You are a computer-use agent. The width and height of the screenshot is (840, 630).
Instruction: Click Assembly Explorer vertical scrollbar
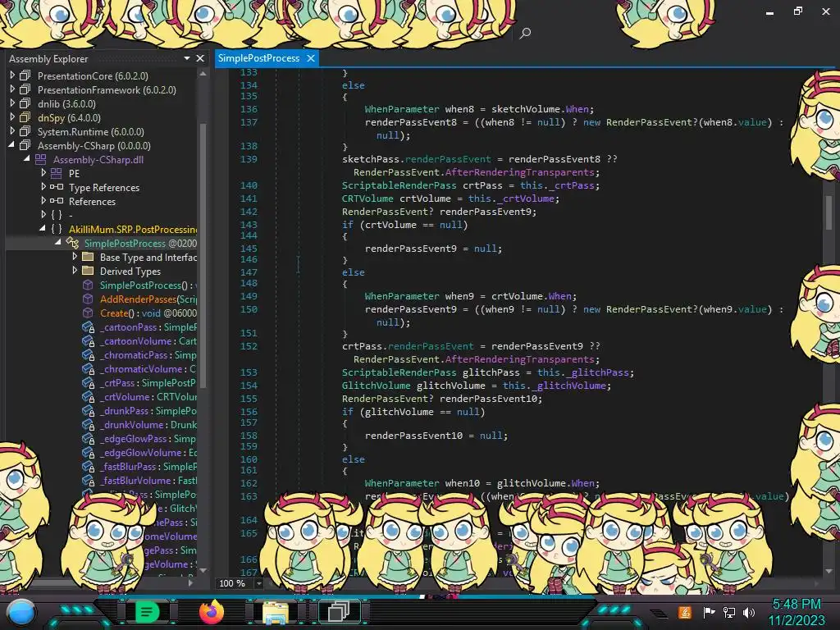click(203, 254)
